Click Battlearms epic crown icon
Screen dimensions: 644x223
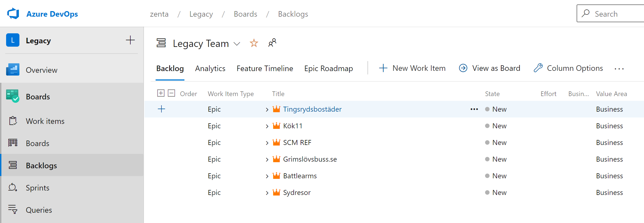(x=277, y=176)
